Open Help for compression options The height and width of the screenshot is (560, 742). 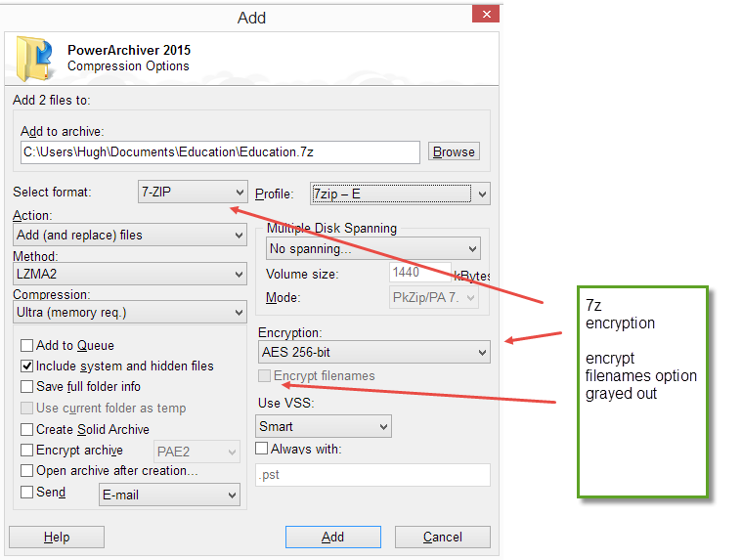click(57, 537)
